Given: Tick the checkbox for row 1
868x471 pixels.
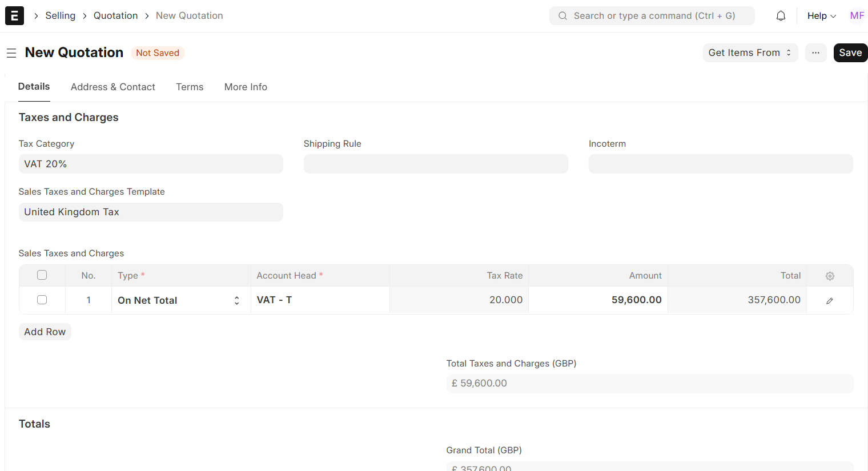Looking at the screenshot, I should [x=42, y=300].
